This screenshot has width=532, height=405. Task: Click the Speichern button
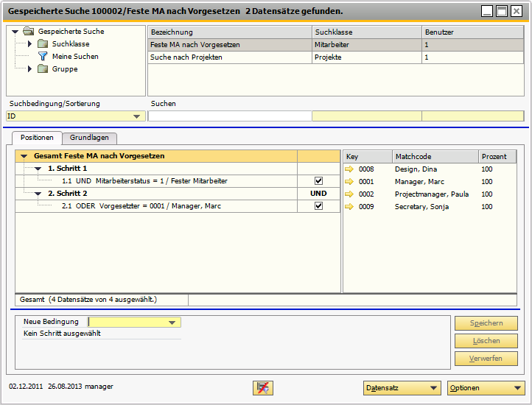tap(486, 324)
